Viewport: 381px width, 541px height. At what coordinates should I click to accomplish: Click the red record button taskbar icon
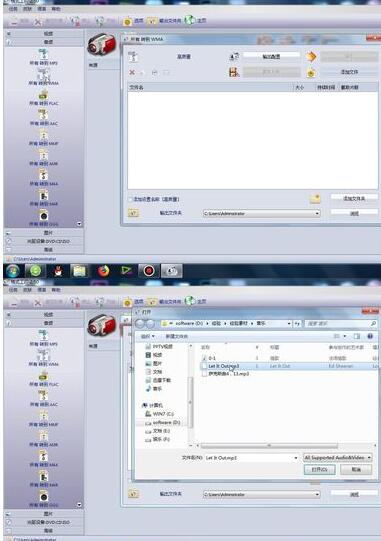click(149, 271)
